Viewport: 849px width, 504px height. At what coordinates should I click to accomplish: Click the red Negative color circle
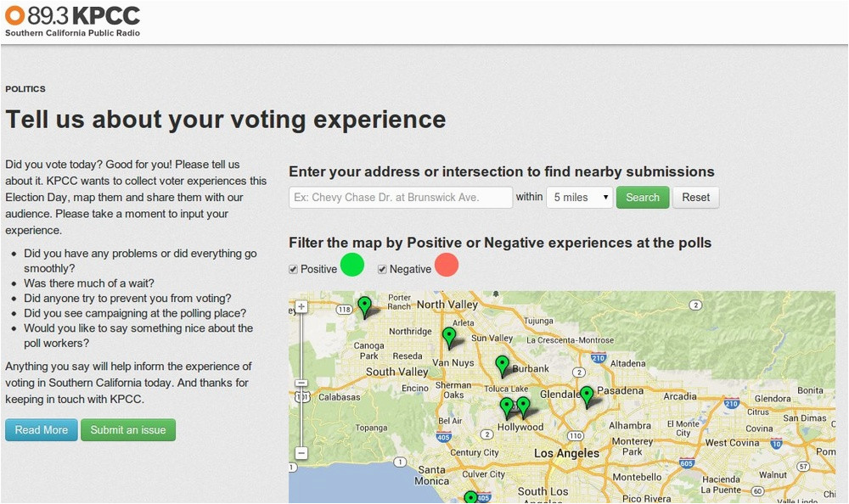447,265
